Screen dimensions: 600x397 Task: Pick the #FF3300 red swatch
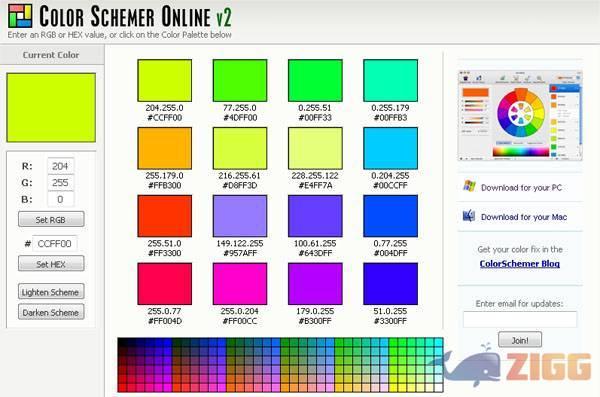coord(165,216)
